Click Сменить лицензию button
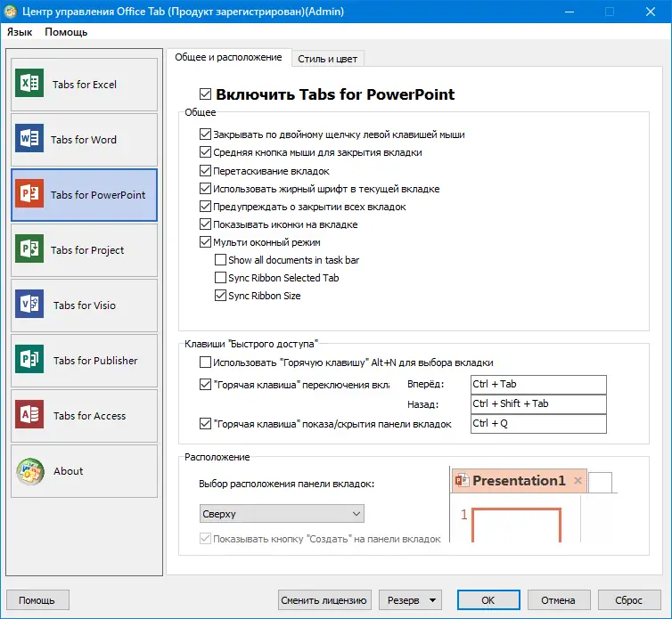 [324, 600]
